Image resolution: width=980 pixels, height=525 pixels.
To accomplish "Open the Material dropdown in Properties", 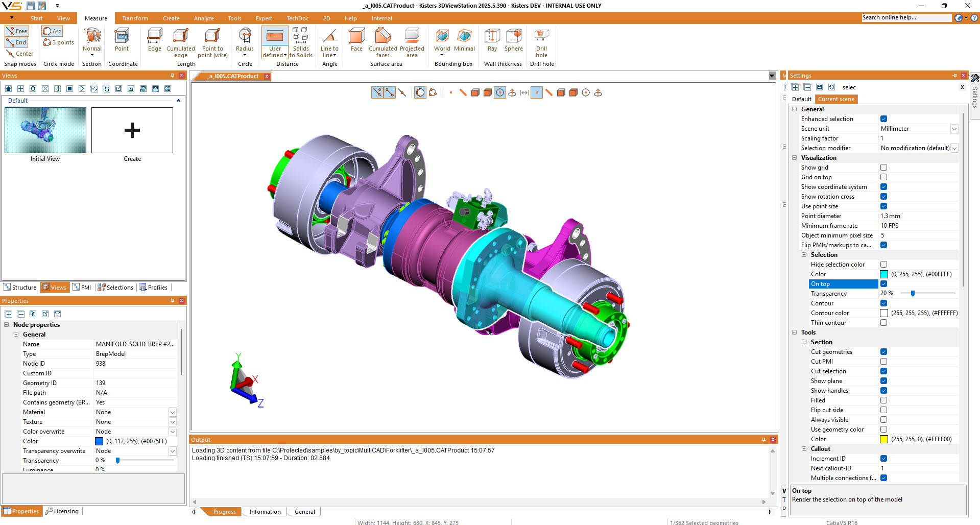I will (172, 412).
